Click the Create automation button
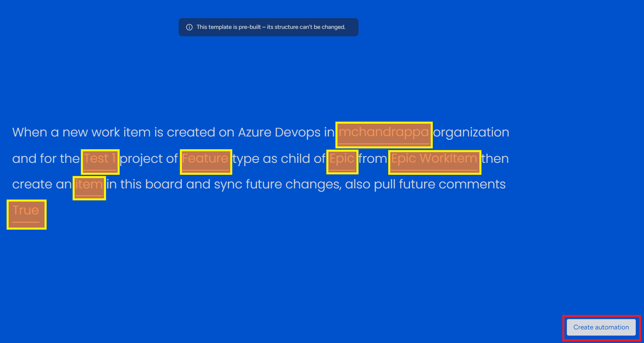The image size is (644, 343). (601, 327)
